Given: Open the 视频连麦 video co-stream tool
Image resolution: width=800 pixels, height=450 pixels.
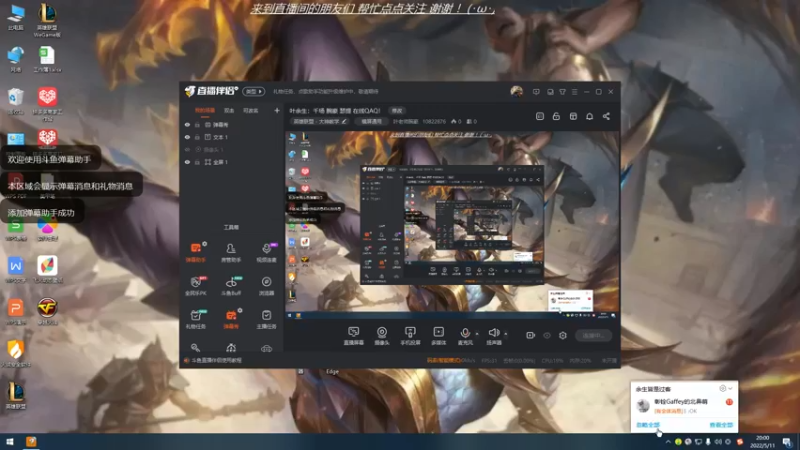Looking at the screenshot, I should coord(266,252).
